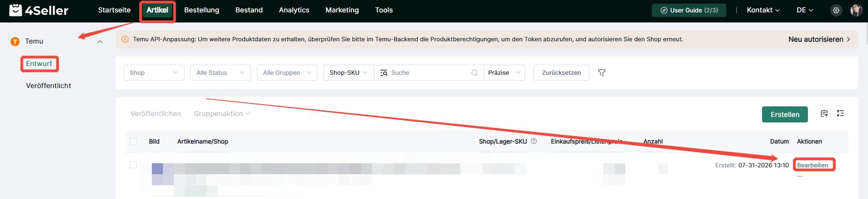This screenshot has width=868, height=199.
Task: Open the Alle Status dropdown
Action: click(221, 72)
